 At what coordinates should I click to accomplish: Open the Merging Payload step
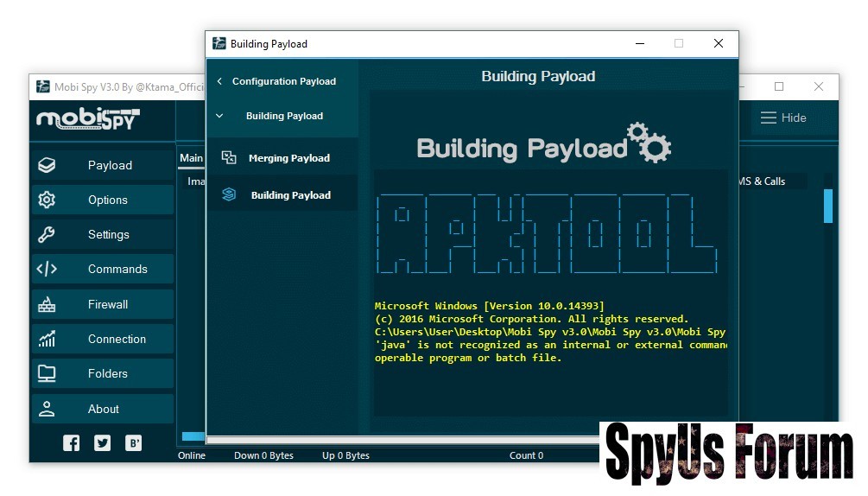coord(288,158)
